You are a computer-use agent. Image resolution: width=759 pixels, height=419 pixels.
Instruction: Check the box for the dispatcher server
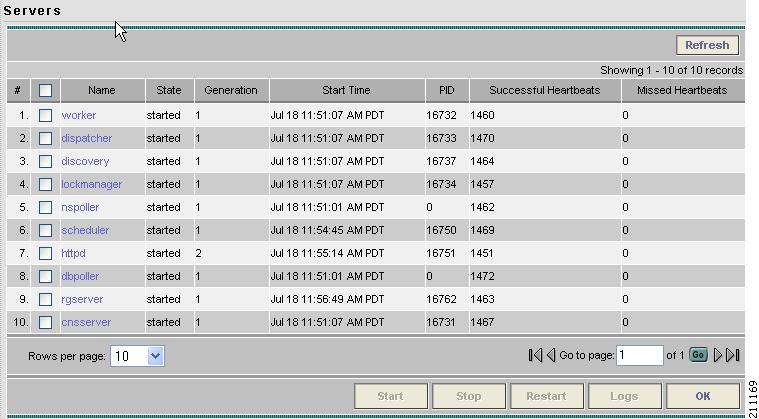pos(45,138)
